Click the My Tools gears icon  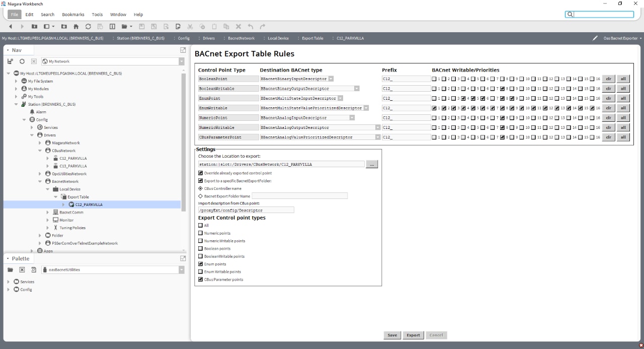pos(24,96)
